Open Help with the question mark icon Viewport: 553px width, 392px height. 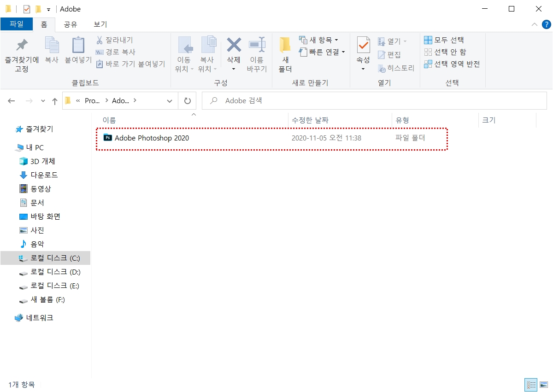pyautogui.click(x=546, y=24)
